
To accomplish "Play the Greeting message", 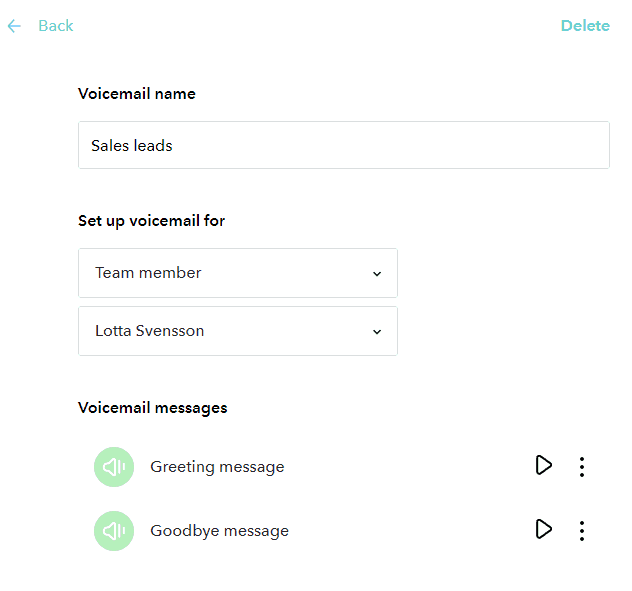I will [543, 466].
